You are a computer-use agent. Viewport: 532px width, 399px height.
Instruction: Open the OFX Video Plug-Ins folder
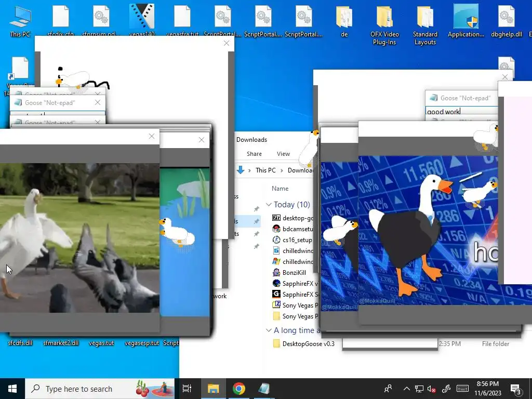384,25
